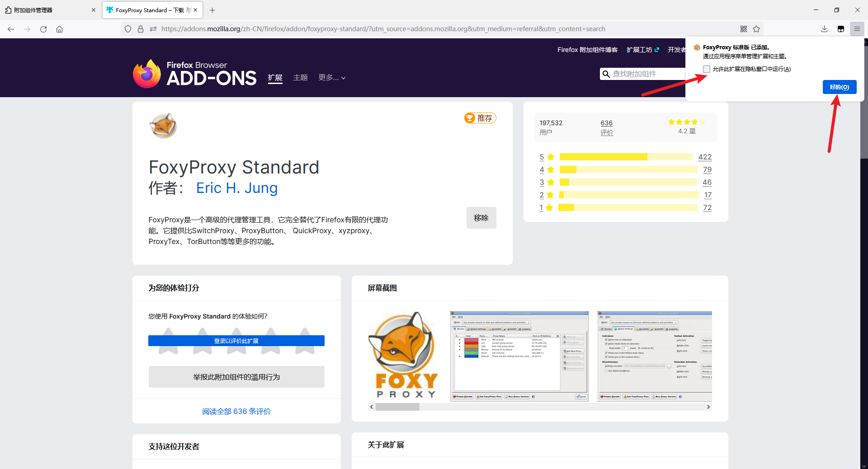Open the Global Settings screenshot thumbnail
The height and width of the screenshot is (469, 868).
pos(655,356)
